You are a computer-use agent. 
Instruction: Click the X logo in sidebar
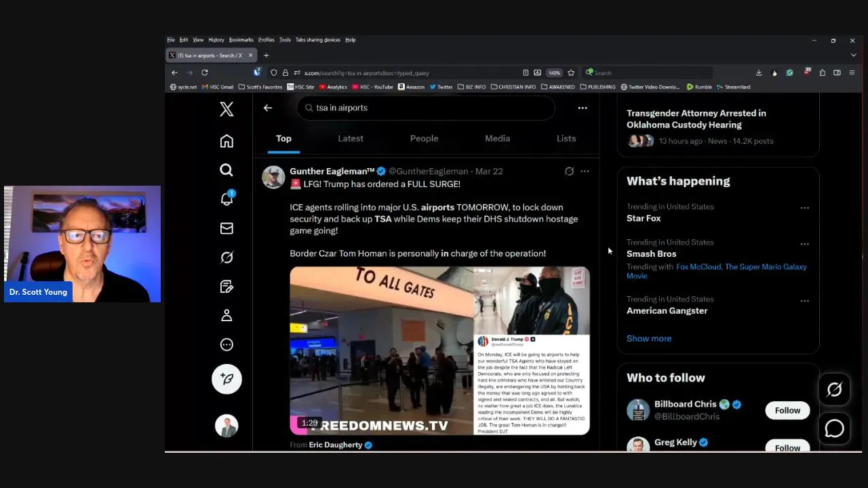click(x=226, y=108)
